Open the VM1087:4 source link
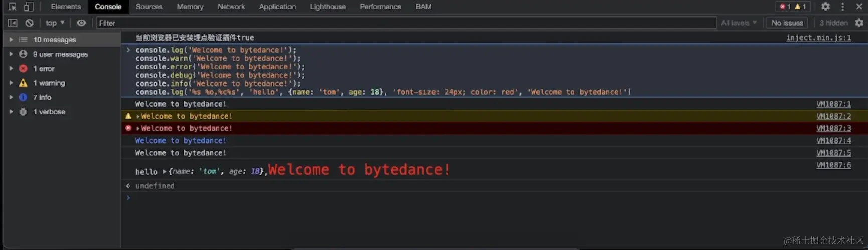Viewport: 868px width, 250px height. click(833, 141)
